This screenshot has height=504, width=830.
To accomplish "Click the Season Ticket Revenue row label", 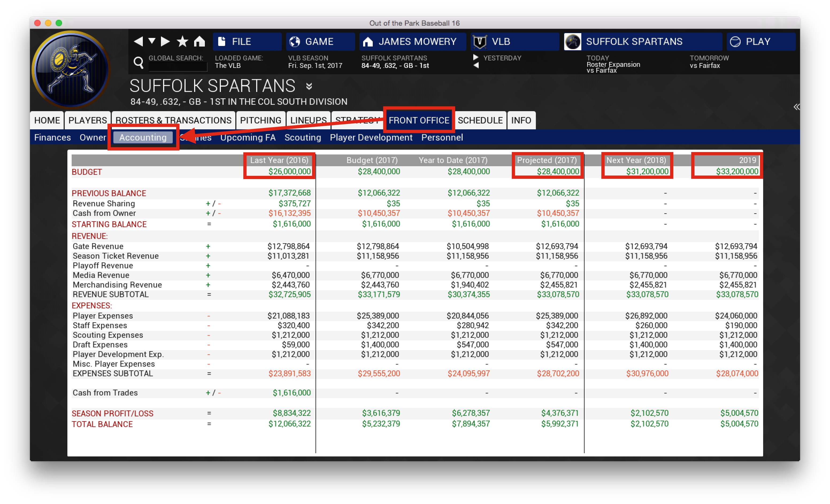I will pos(116,256).
